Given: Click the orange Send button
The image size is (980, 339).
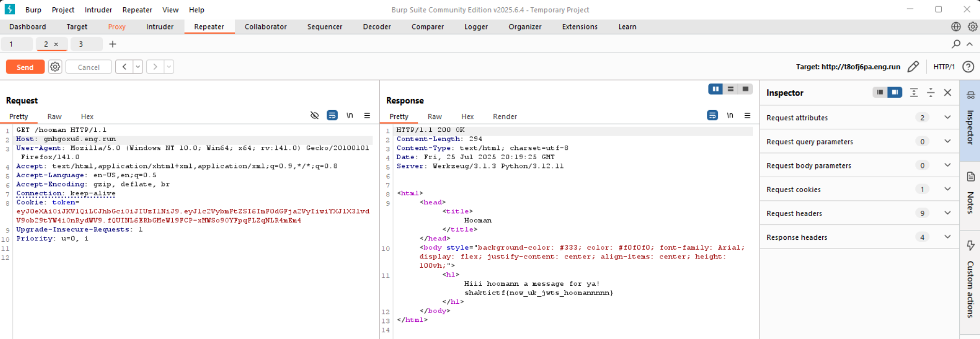Looking at the screenshot, I should pos(25,67).
